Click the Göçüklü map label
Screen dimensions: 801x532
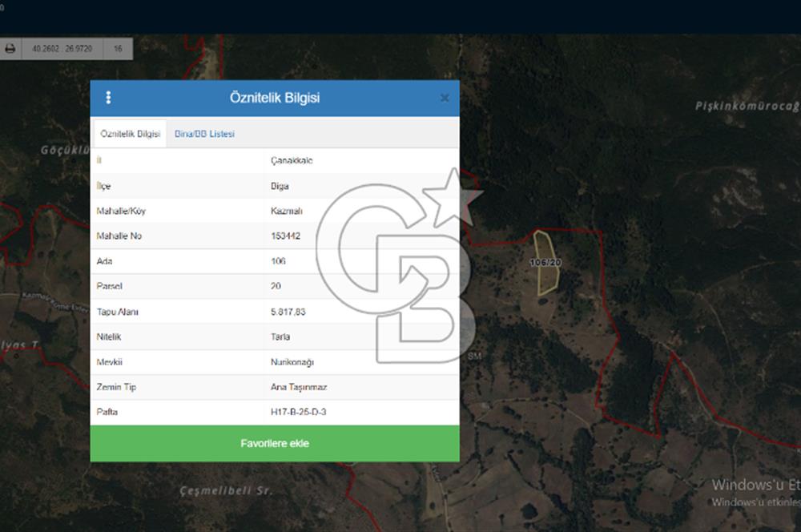pyautogui.click(x=66, y=151)
